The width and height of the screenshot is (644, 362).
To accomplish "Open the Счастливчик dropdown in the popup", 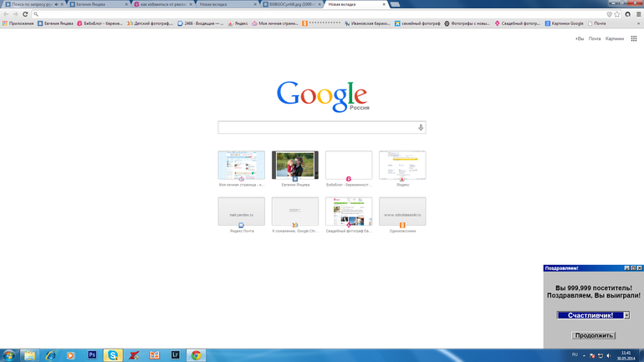I will tap(626, 315).
